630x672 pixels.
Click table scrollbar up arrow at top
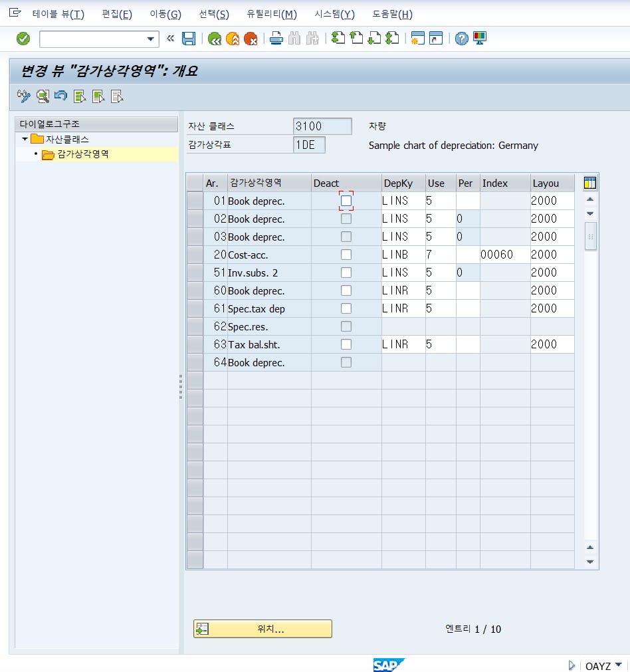coord(590,199)
